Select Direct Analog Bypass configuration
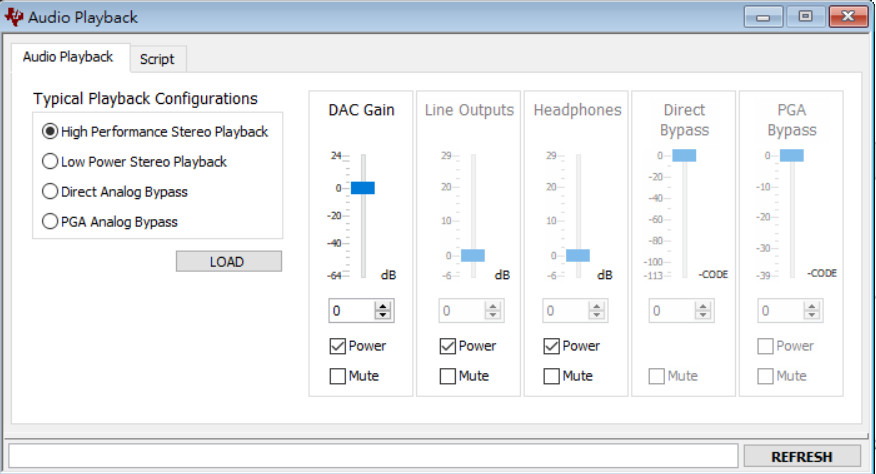Image resolution: width=876 pixels, height=474 pixels. click(115, 192)
